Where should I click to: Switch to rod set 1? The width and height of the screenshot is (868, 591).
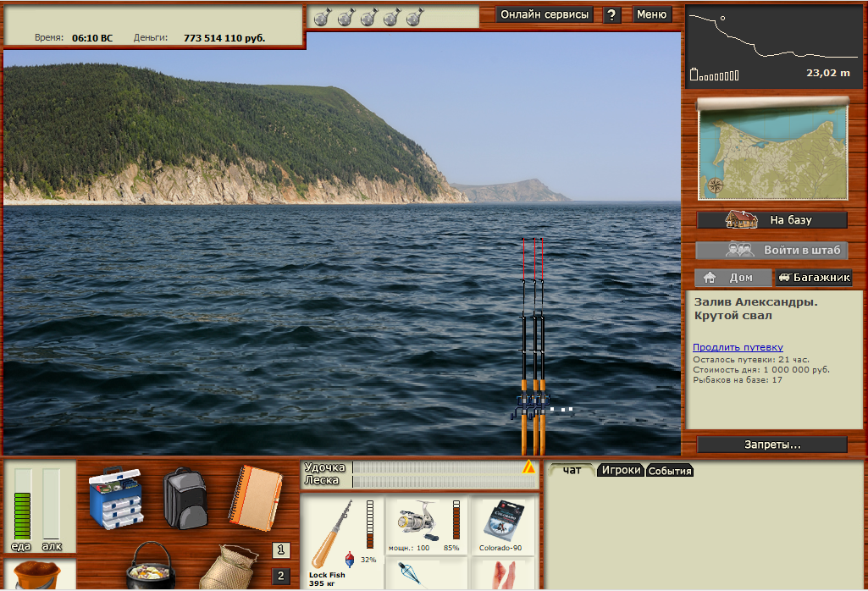pyautogui.click(x=280, y=550)
